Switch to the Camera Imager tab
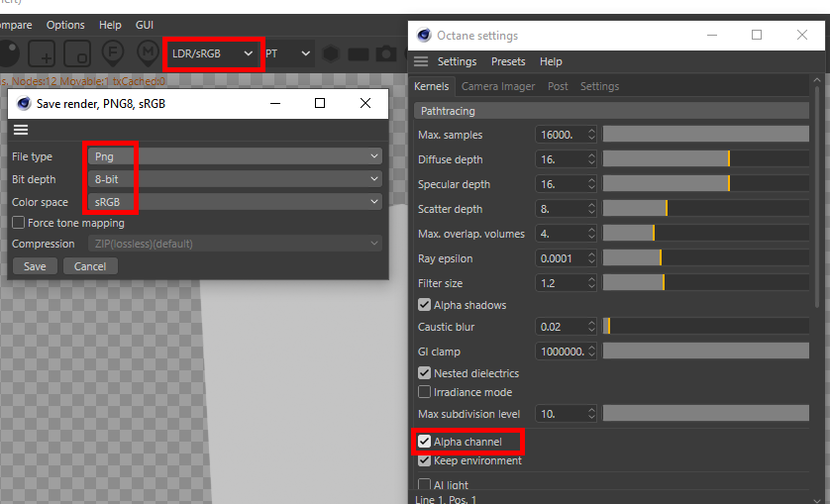The image size is (830, 504). 498,86
